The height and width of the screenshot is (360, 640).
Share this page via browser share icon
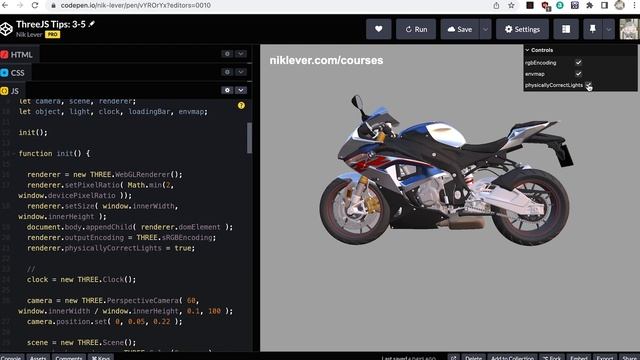click(496, 5)
